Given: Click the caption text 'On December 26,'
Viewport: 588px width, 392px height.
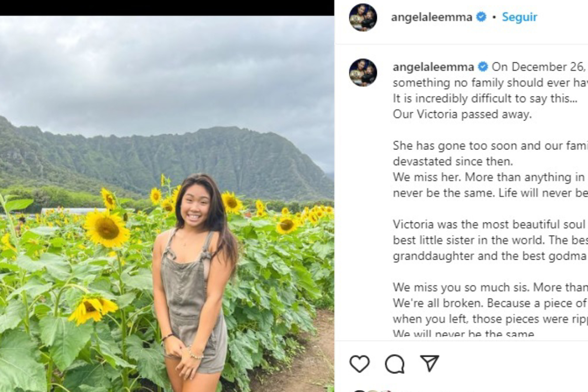Looking at the screenshot, I should 539,67.
